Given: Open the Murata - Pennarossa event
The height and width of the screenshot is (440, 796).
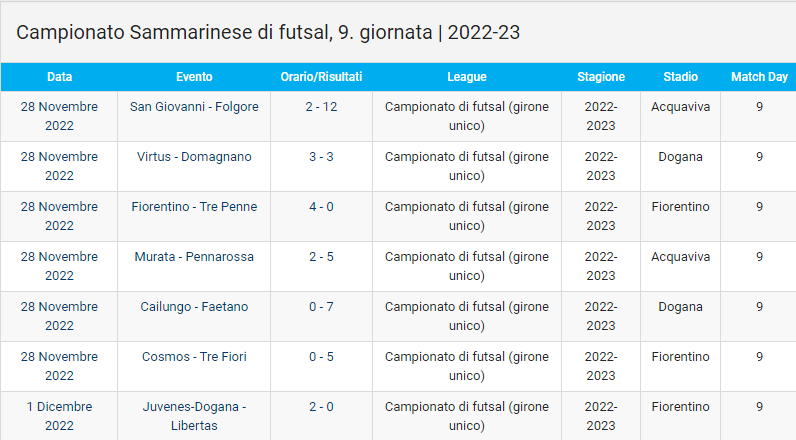Looking at the screenshot, I should (194, 257).
